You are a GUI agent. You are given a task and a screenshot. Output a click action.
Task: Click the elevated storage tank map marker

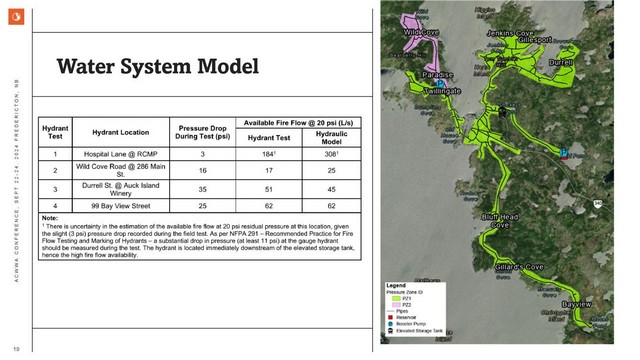pos(502,111)
